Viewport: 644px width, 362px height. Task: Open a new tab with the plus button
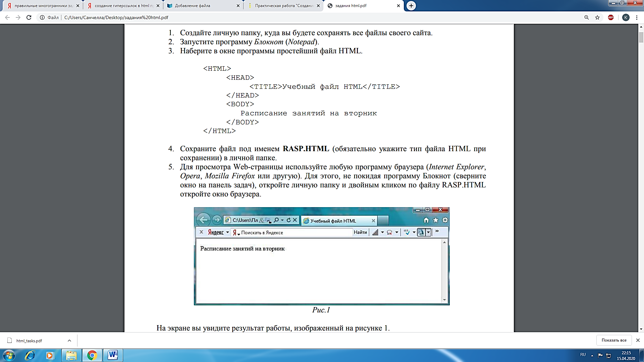point(411,6)
